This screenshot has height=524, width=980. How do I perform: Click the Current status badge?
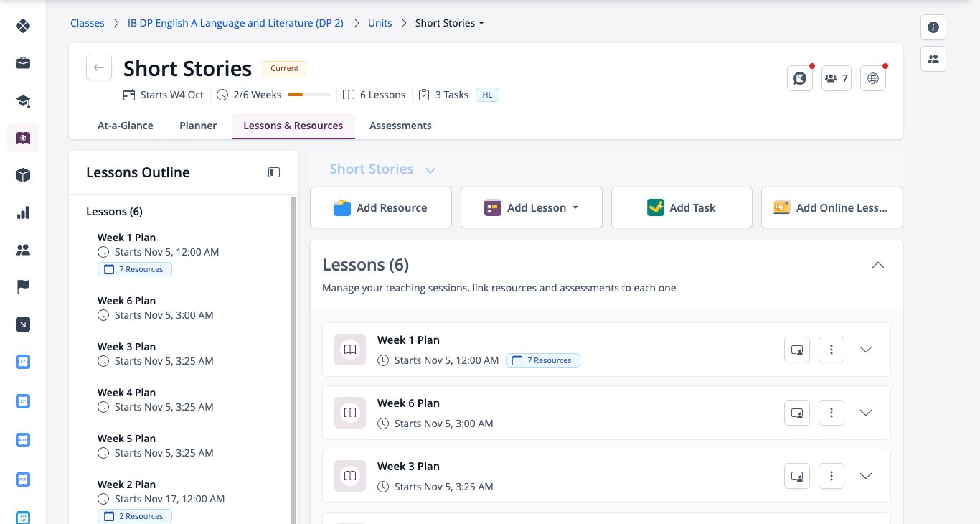coord(285,68)
